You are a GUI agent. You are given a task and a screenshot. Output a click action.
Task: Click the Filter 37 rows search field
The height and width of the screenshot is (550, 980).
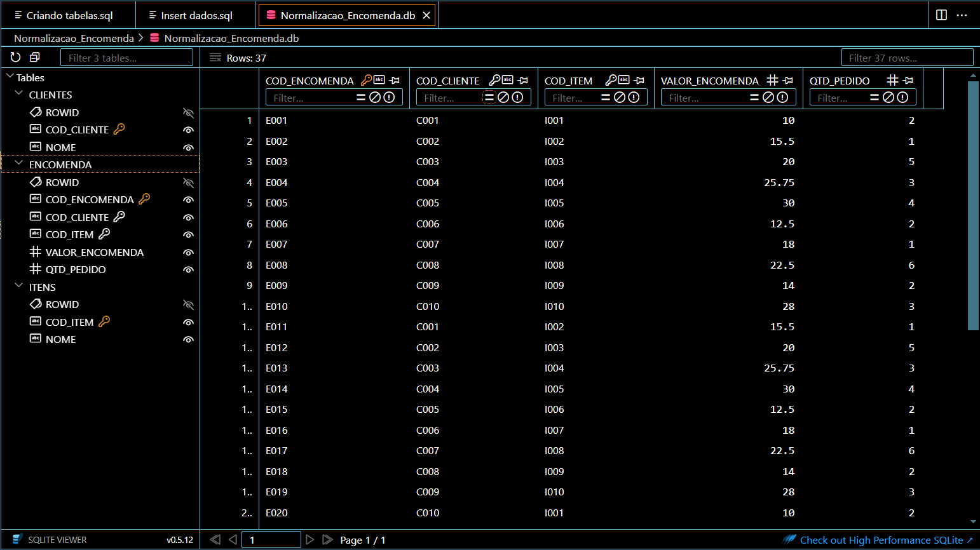pyautogui.click(x=907, y=58)
